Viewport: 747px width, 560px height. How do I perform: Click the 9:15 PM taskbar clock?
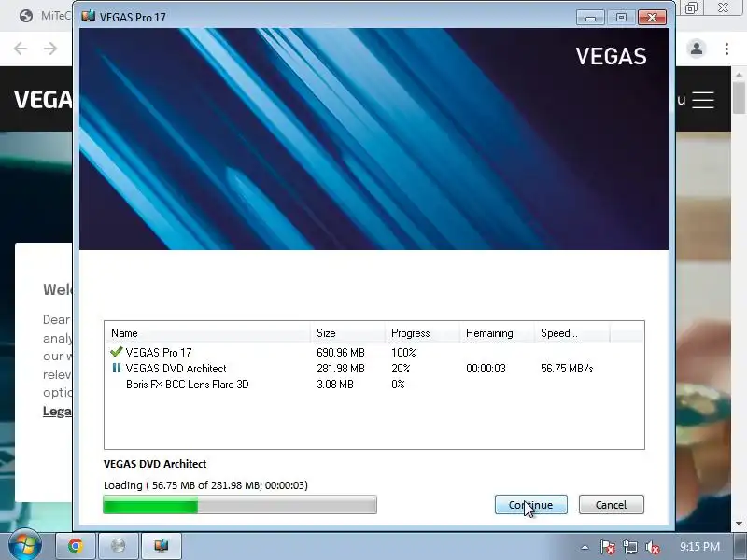point(699,546)
